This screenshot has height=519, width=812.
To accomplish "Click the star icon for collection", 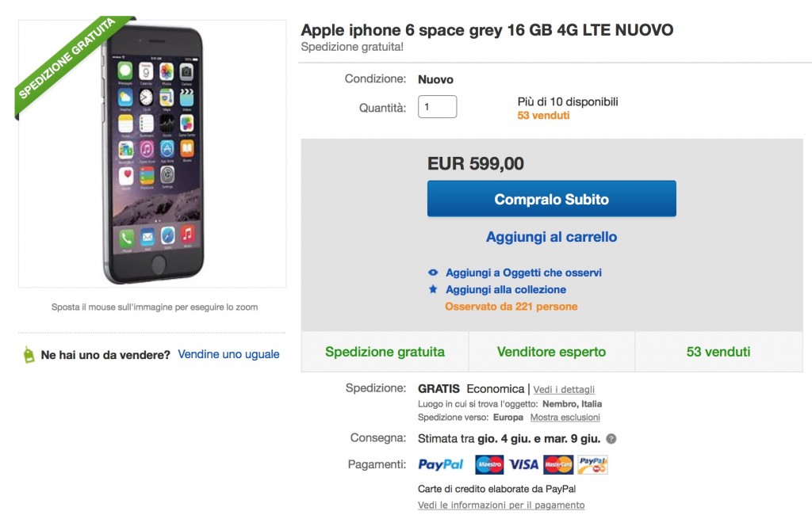I will [x=433, y=289].
